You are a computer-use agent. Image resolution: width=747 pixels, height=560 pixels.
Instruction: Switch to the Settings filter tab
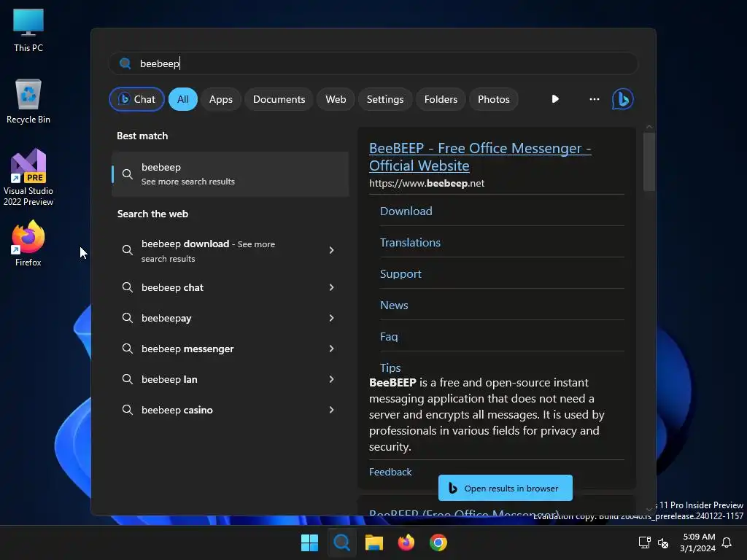pos(385,99)
